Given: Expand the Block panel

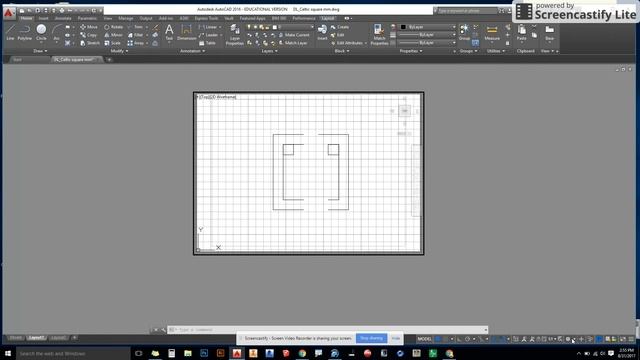Looking at the screenshot, I should point(342,51).
